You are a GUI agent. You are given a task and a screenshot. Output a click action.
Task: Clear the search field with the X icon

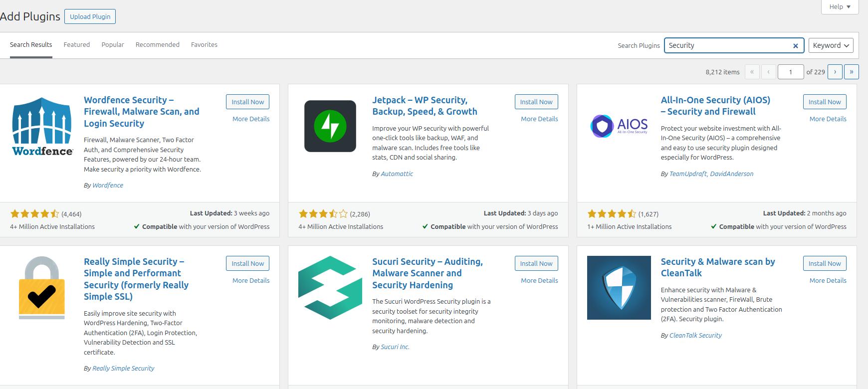pyautogui.click(x=795, y=46)
